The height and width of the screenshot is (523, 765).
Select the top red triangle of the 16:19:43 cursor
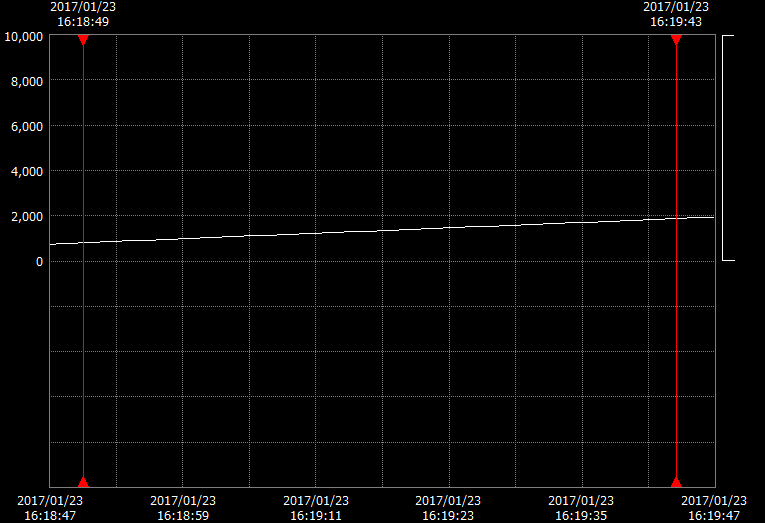676,40
